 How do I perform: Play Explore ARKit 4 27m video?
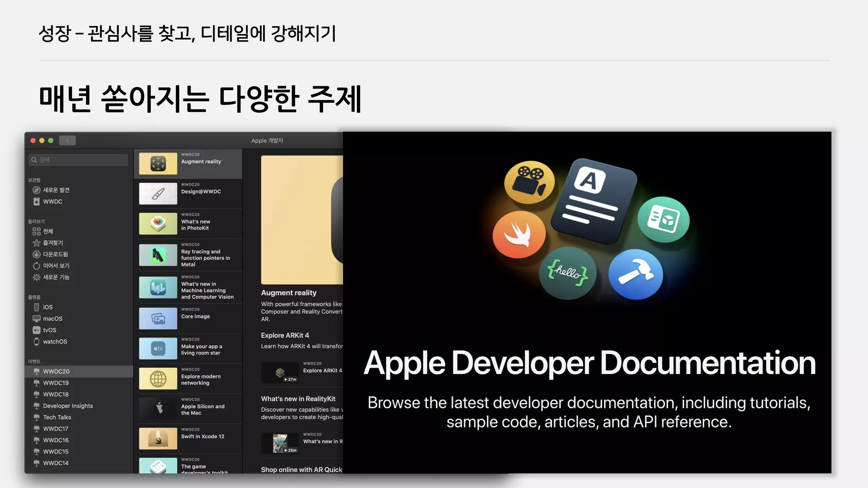280,373
